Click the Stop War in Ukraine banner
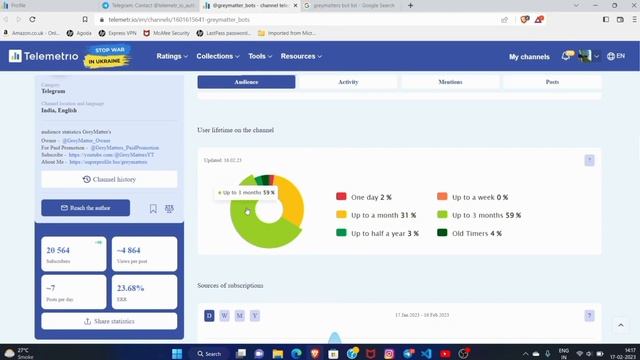640x360 pixels. point(107,56)
